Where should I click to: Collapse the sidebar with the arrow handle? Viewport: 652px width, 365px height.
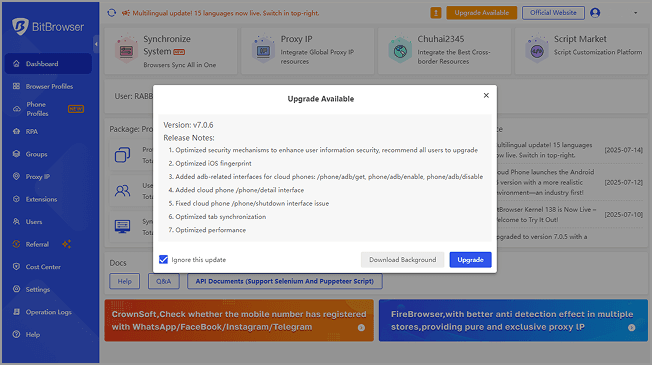[x=96, y=44]
